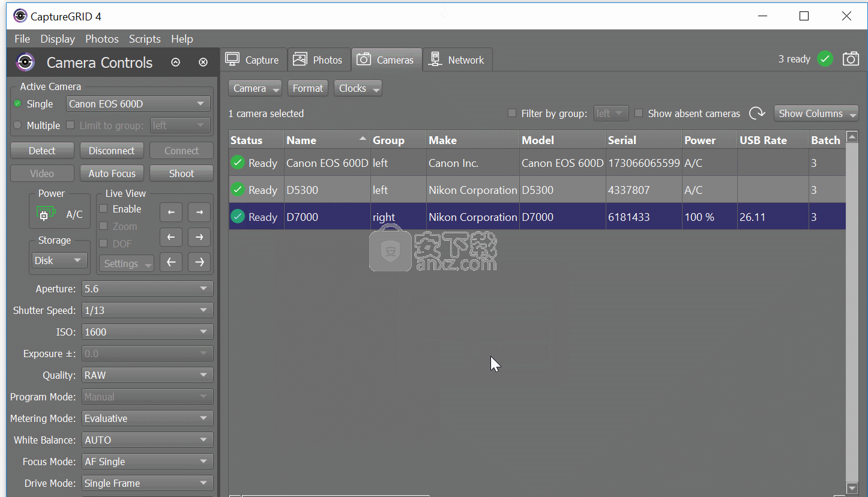Open the Aperture 5.6 dropdown
This screenshot has height=497, width=868.
[147, 289]
